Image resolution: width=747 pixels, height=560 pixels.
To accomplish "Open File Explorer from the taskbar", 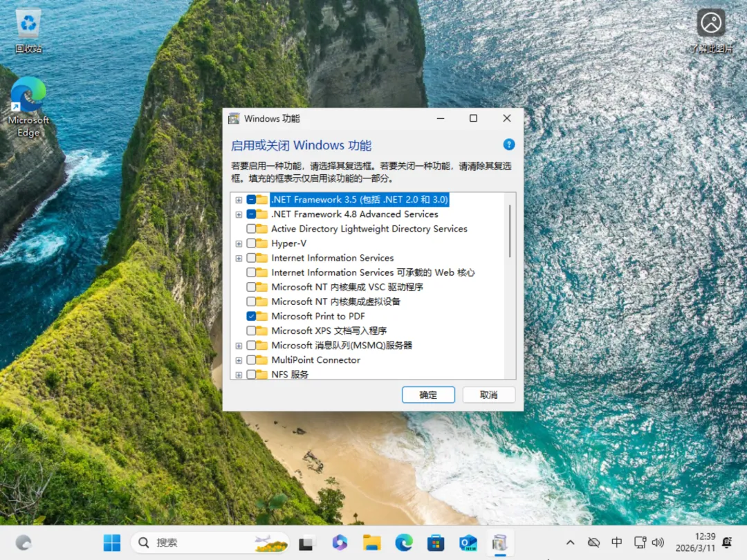I will tap(371, 543).
